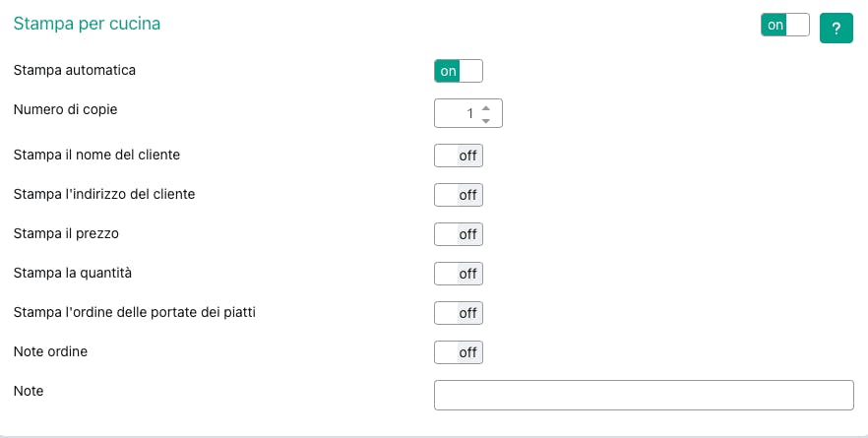Click the Numero di copie number field
Screen dimensions: 868x438
click(x=458, y=113)
